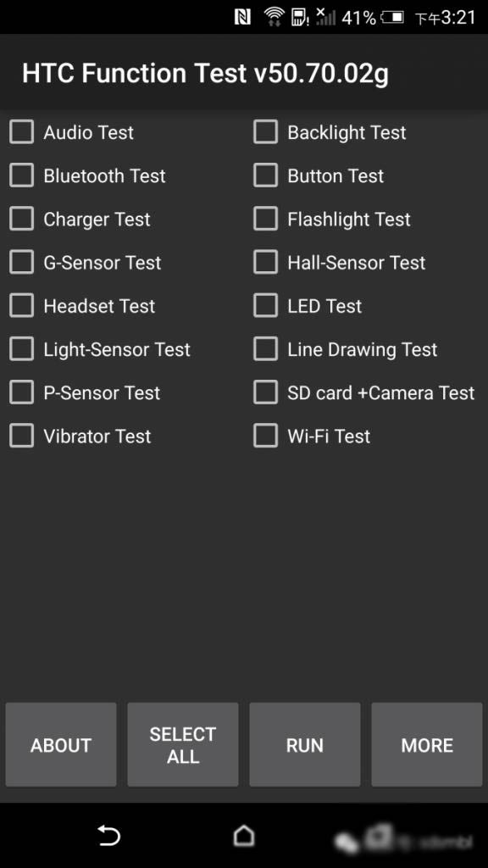Tap the Wi-Fi signal status icon

click(274, 17)
